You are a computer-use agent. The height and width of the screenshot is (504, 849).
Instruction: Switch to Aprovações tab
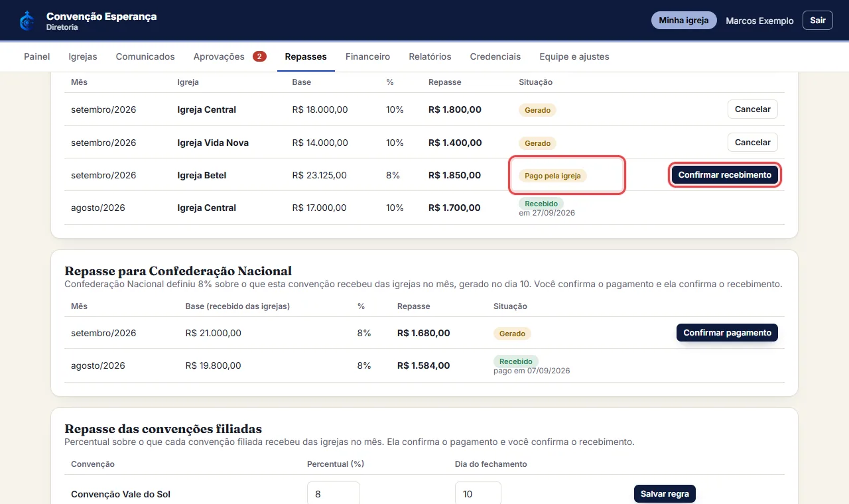pos(229,56)
